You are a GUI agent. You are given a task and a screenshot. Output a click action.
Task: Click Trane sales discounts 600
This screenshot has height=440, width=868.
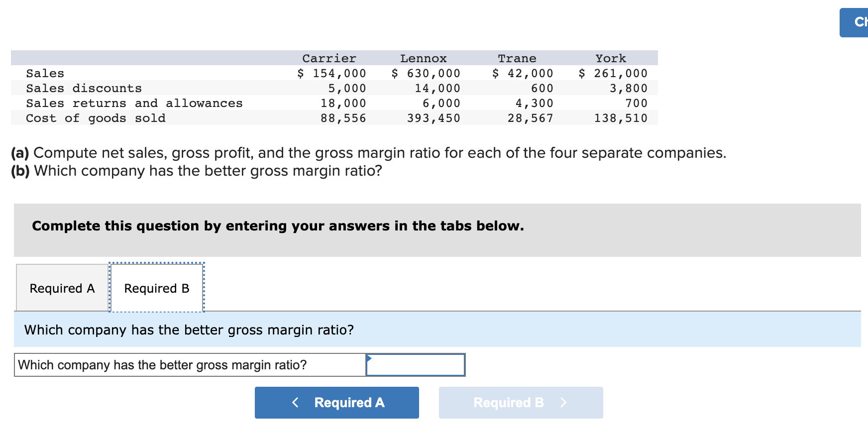[542, 88]
